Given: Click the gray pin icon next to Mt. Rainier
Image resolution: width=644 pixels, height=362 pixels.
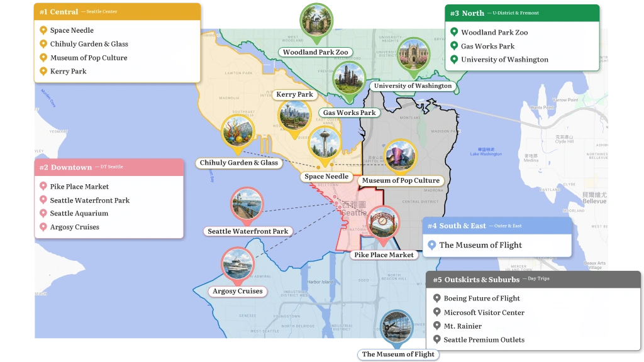Looking at the screenshot, I should coord(437,326).
